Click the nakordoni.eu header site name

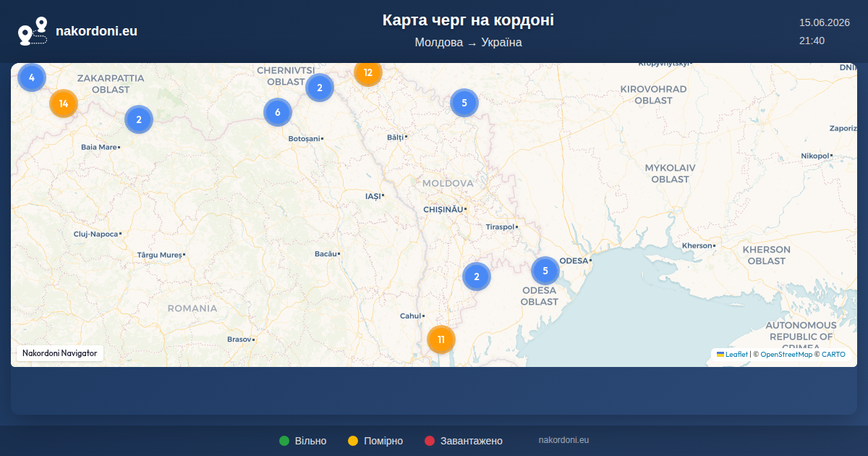click(96, 31)
